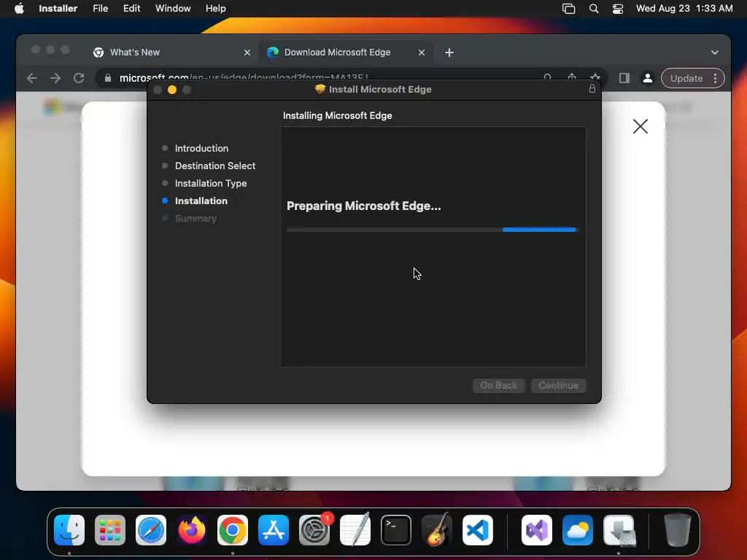The width and height of the screenshot is (747, 560).
Task: Switch to the What's New tab
Action: click(x=171, y=52)
